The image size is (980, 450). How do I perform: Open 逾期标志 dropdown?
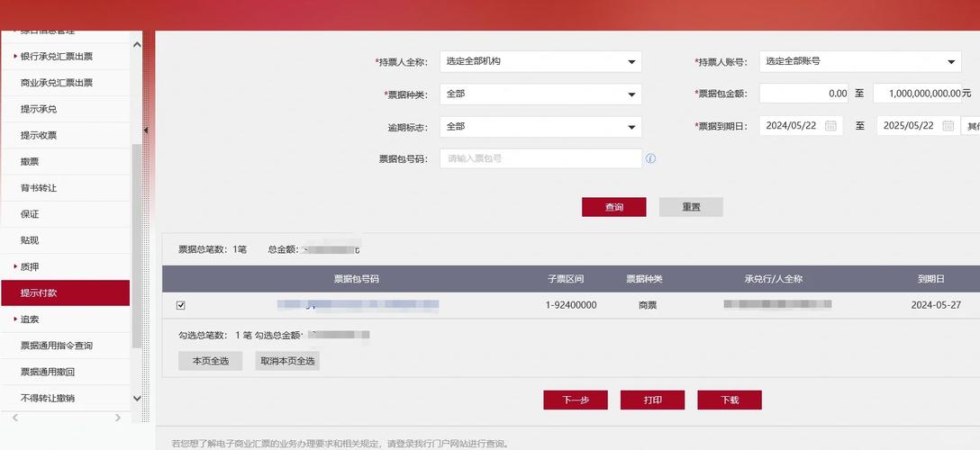(x=540, y=126)
